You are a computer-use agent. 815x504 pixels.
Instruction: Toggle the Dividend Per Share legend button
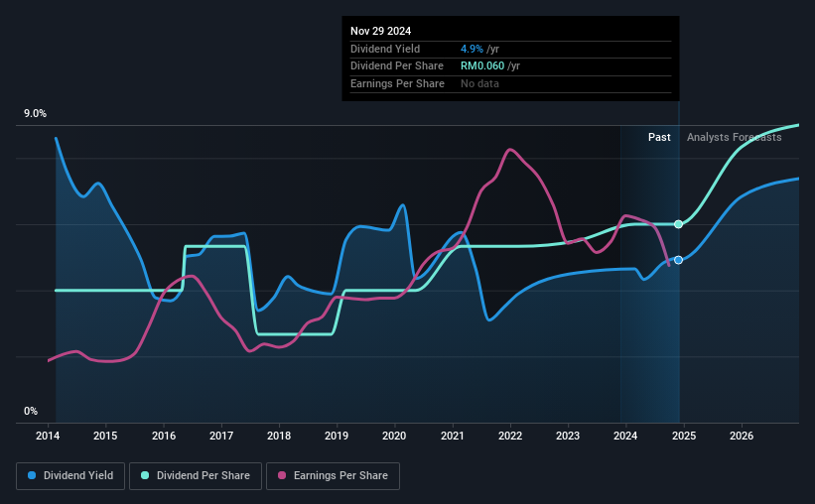196,476
